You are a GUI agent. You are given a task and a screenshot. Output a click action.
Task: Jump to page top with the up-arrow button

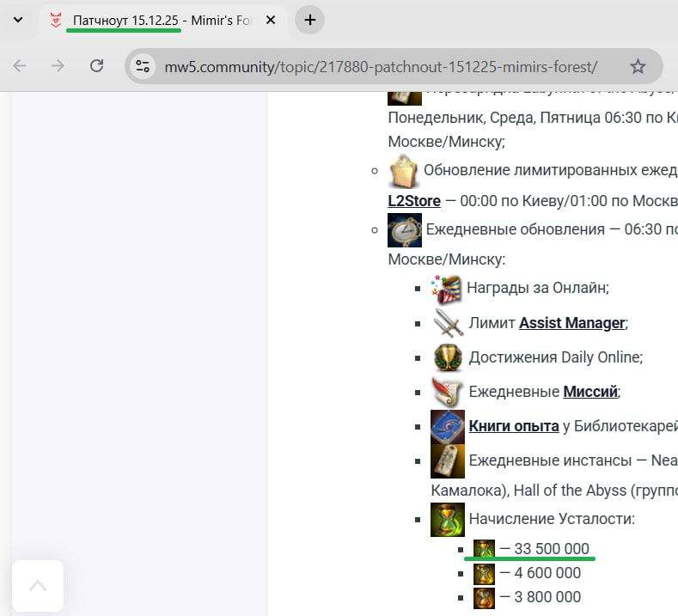[x=38, y=586]
